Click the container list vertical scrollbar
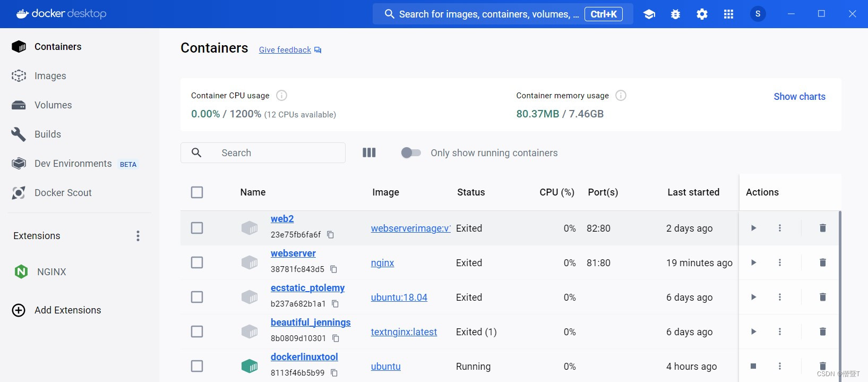 click(x=840, y=296)
